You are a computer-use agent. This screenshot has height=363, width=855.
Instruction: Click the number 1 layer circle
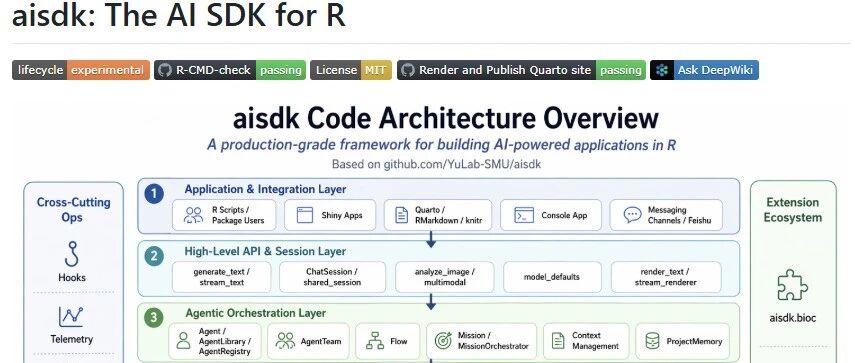click(x=154, y=194)
